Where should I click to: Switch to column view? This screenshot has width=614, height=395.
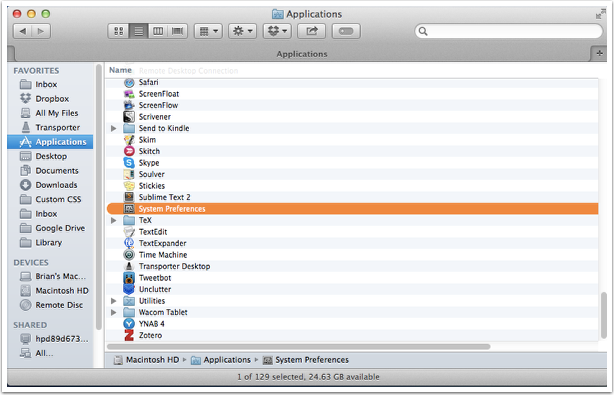158,31
